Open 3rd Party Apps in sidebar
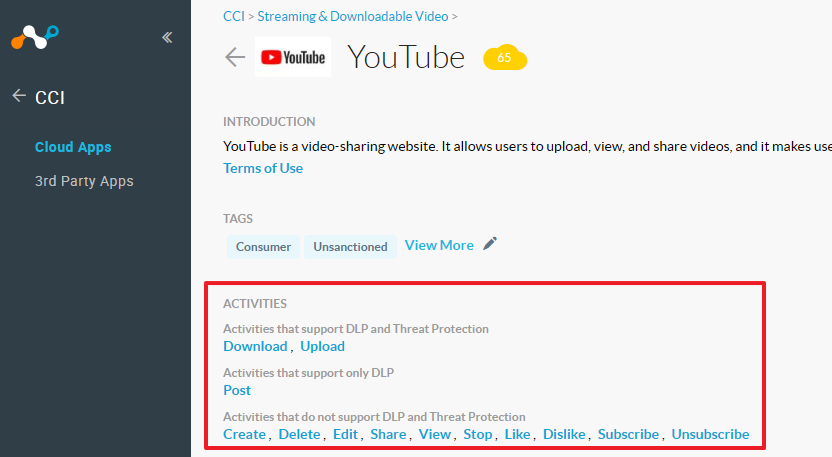832x457 pixels. (84, 181)
